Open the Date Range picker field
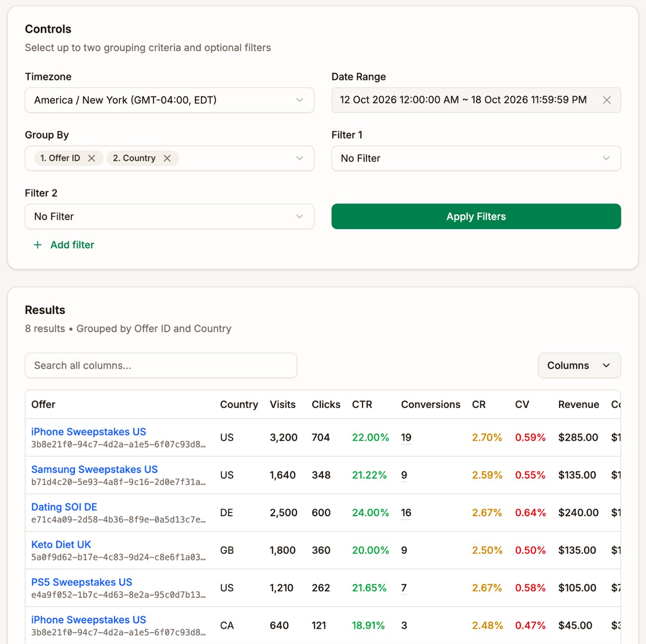Screen dimensions: 646x644 (476, 100)
